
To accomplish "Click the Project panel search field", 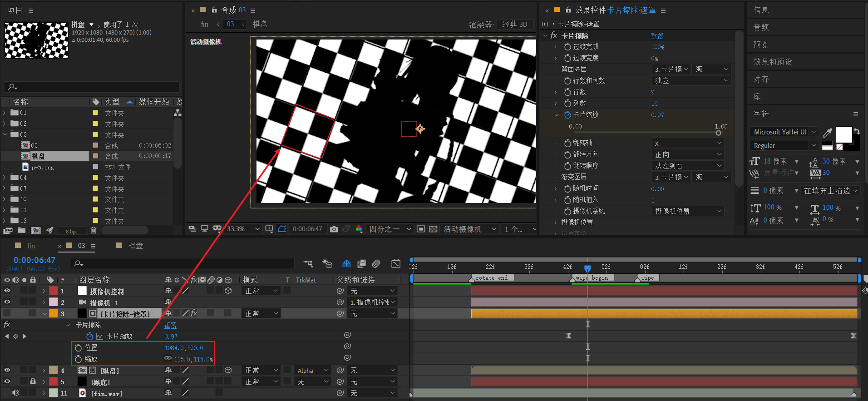I will [x=91, y=86].
